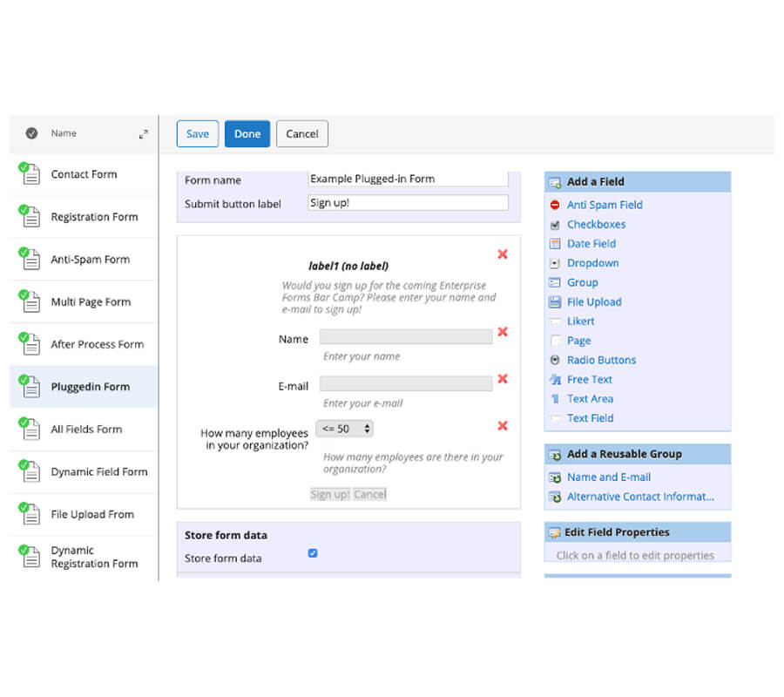Click the Alternative Contact Information icon
Image resolution: width=784 pixels, height=697 pixels.
coord(555,497)
